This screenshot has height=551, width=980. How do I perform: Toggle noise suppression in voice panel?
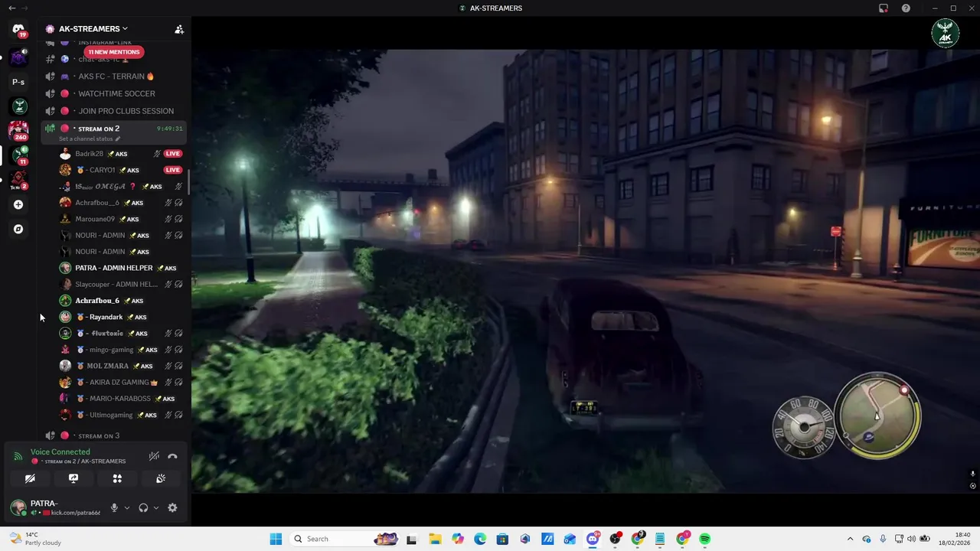[x=154, y=456]
